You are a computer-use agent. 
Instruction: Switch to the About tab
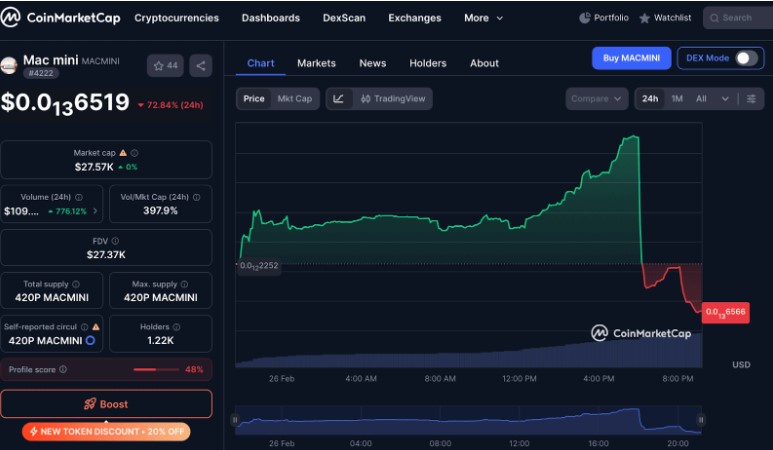pyautogui.click(x=484, y=63)
